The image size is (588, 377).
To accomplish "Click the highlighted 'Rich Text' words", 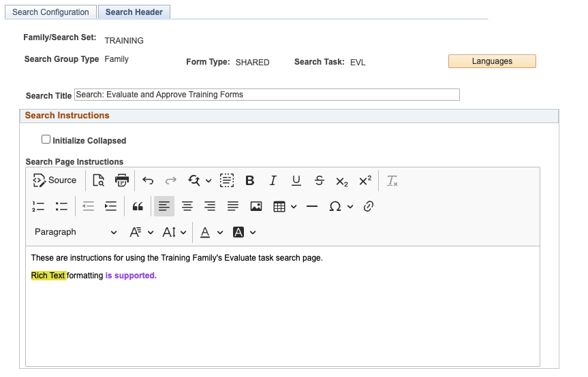I will tap(48, 276).
